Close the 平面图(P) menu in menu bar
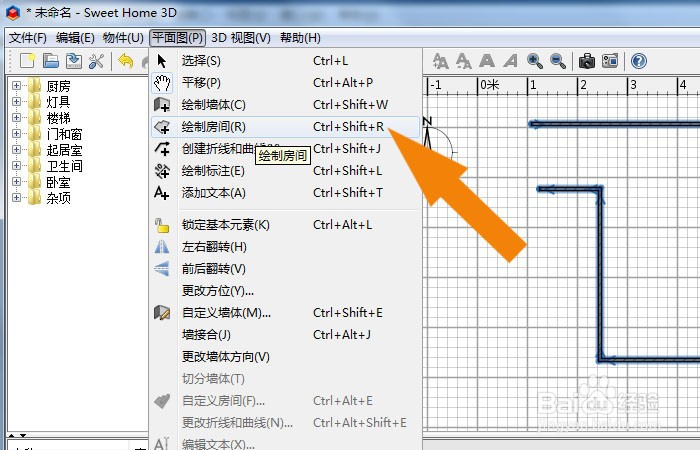Screen dimensions: 700x450 tap(177, 38)
